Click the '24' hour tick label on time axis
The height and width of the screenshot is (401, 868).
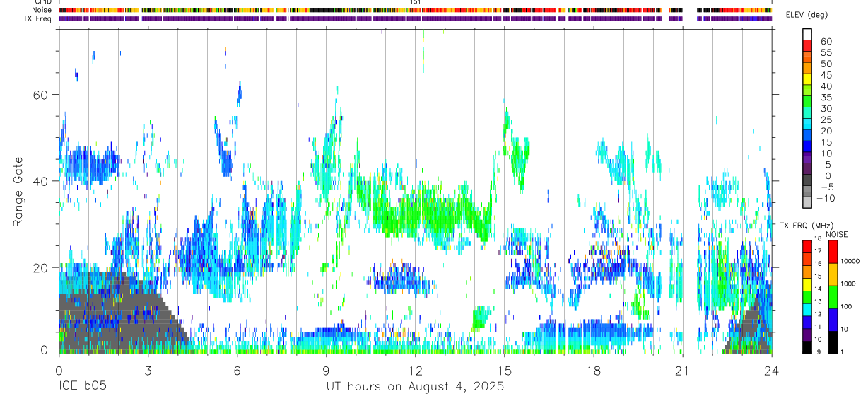click(x=772, y=370)
